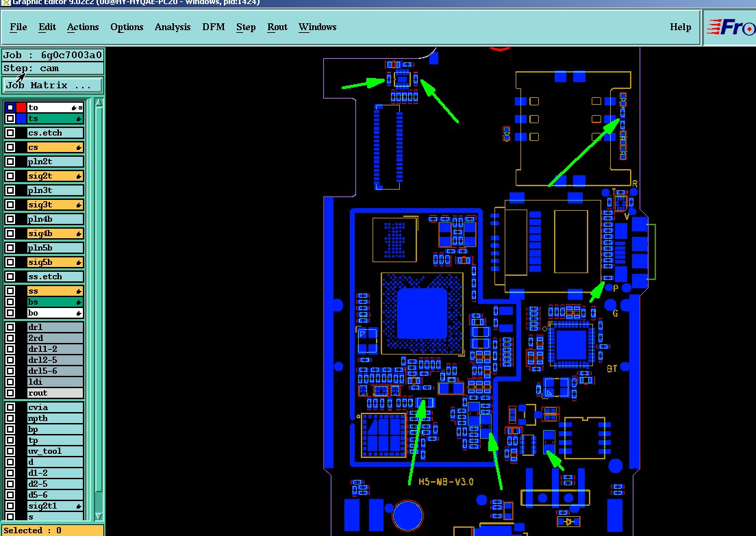Image resolution: width=756 pixels, height=536 pixels.
Task: Click the Selected : 0 status box
Action: (53, 531)
